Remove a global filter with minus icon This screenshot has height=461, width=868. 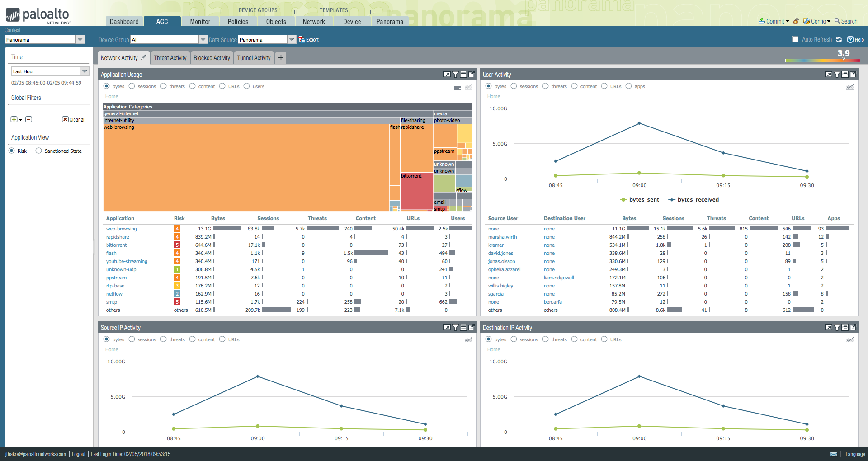point(29,119)
